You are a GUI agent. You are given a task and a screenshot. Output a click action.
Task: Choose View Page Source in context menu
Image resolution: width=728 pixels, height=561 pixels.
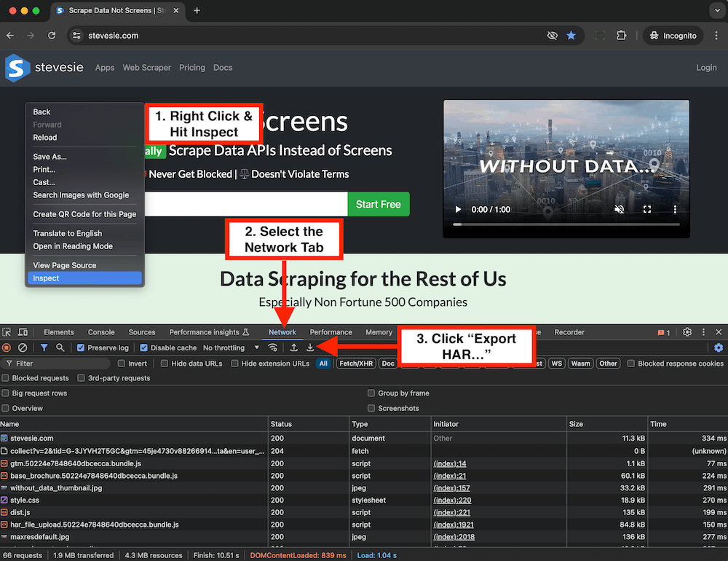(x=84, y=265)
